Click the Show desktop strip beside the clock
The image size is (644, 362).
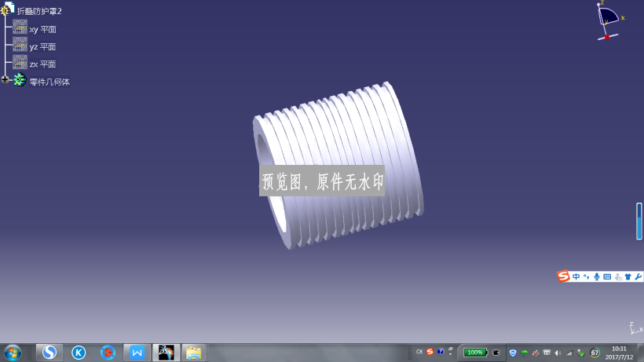pyautogui.click(x=640, y=353)
